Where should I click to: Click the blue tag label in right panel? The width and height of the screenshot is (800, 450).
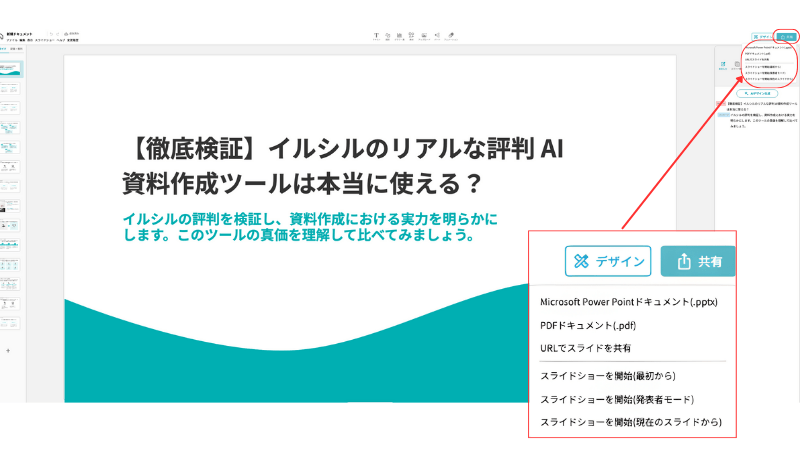click(723, 115)
